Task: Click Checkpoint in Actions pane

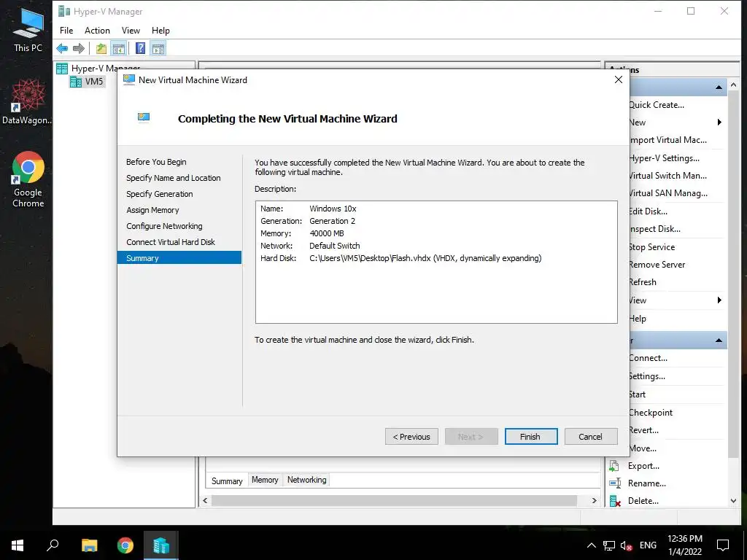Action: click(x=651, y=413)
